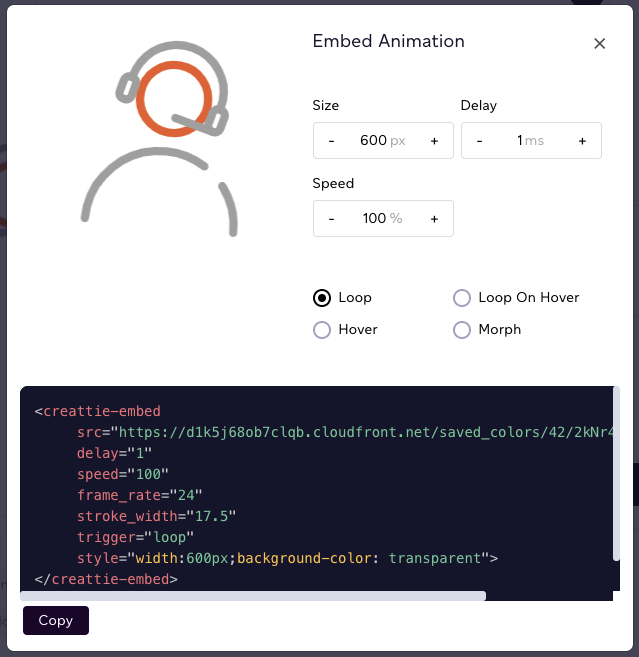This screenshot has height=657, width=639.
Task: Close the Embed Animation dialog
Action: [599, 44]
